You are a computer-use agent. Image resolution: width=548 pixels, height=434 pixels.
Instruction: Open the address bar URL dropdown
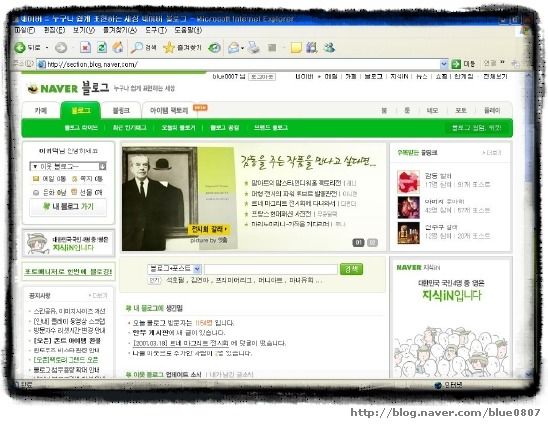pos(443,64)
